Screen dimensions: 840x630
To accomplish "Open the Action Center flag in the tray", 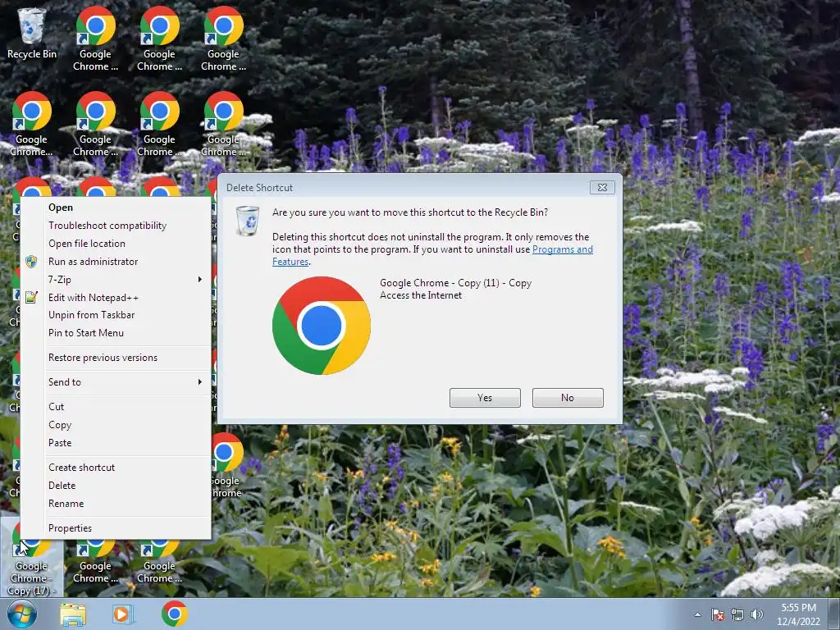I will click(718, 614).
